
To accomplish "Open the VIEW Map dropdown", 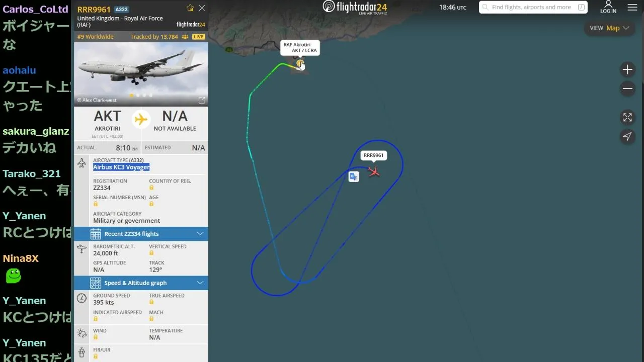I will (x=609, y=28).
